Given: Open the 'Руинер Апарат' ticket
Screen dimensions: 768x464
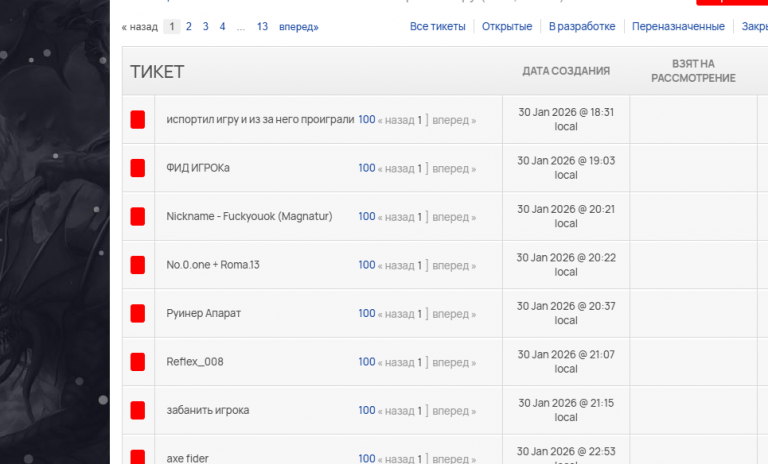Looking at the screenshot, I should 204,313.
